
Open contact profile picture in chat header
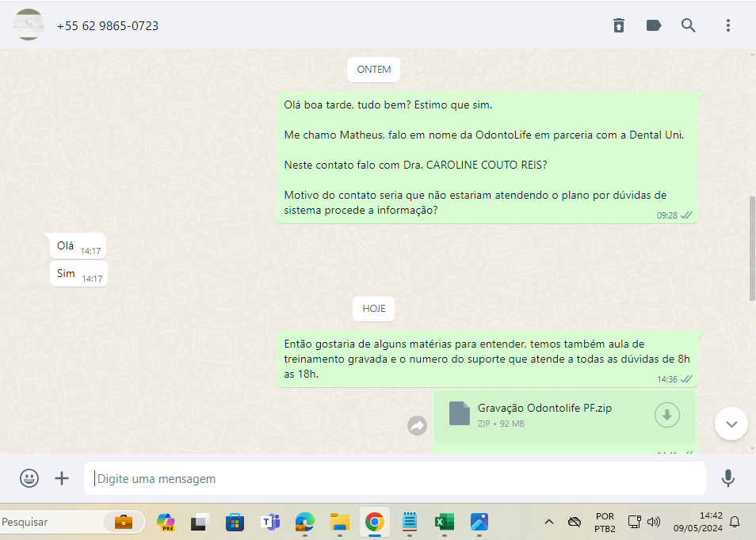(29, 25)
